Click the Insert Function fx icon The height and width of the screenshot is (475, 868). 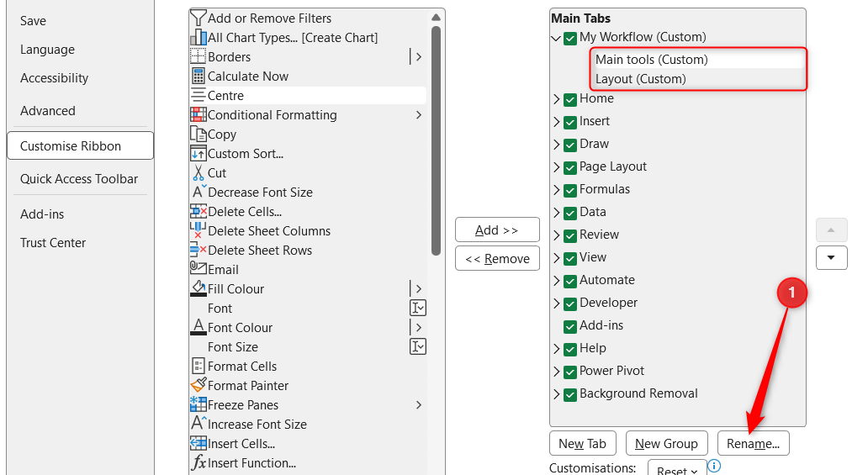click(x=198, y=462)
